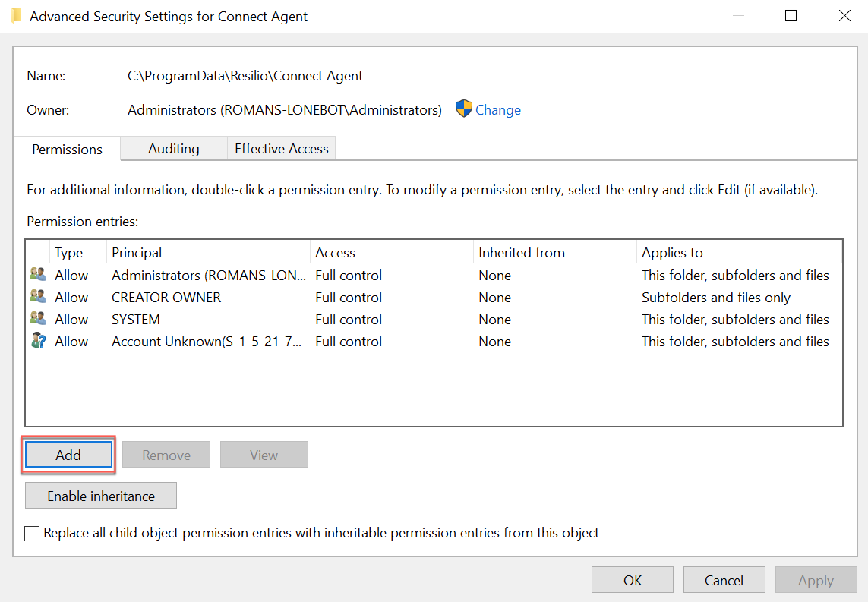The image size is (868, 602).
Task: Click the Change owner link
Action: click(x=497, y=110)
